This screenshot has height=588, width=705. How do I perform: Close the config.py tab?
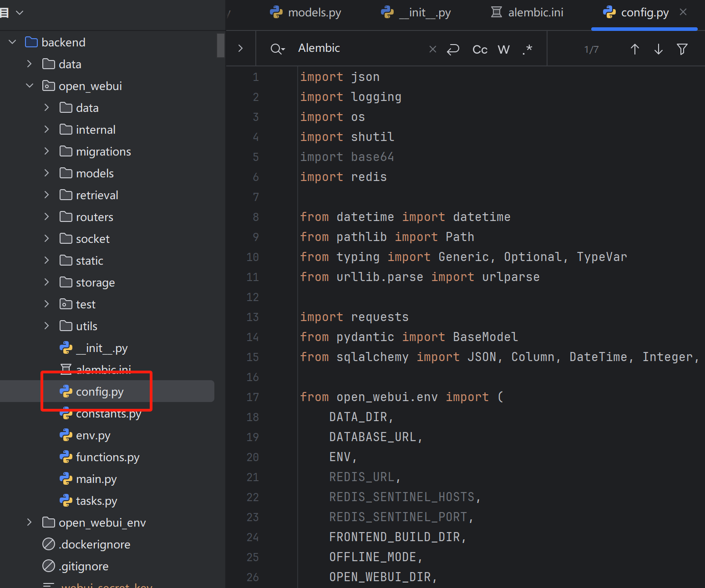[683, 12]
